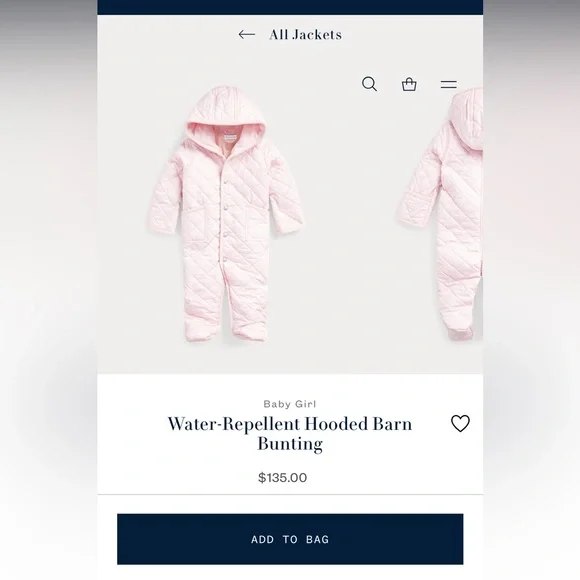Click the ADD TO BAG button
Viewport: 580px width, 580px height.
290,539
